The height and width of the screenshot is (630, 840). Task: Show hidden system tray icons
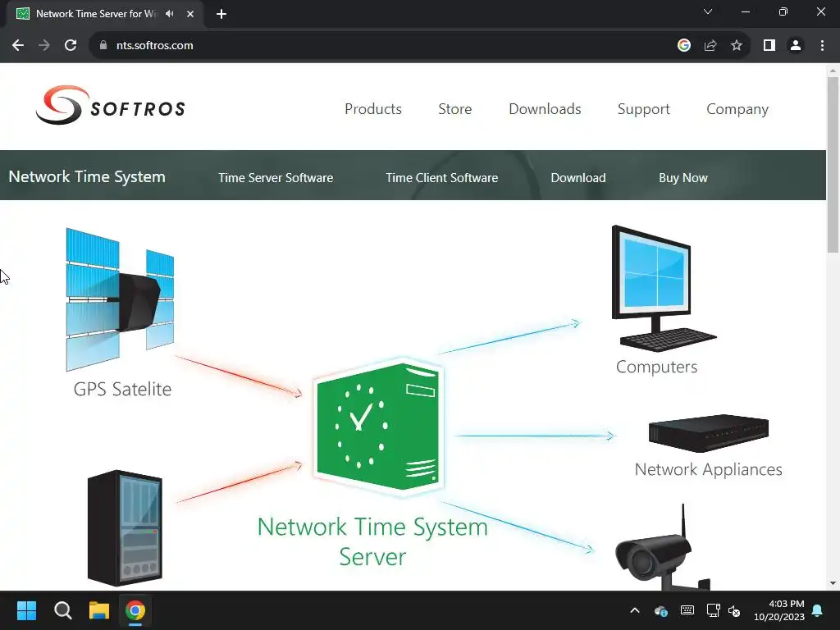[635, 610]
